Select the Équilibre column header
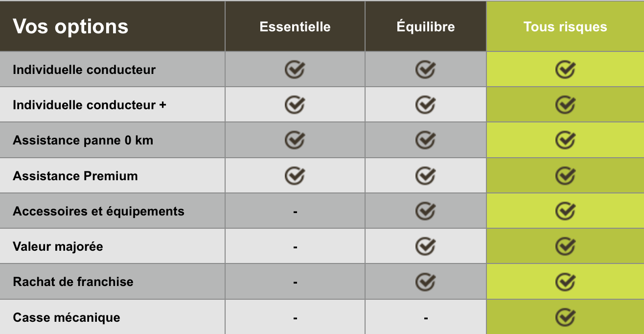Screen dimensions: 644x334 pyautogui.click(x=426, y=26)
